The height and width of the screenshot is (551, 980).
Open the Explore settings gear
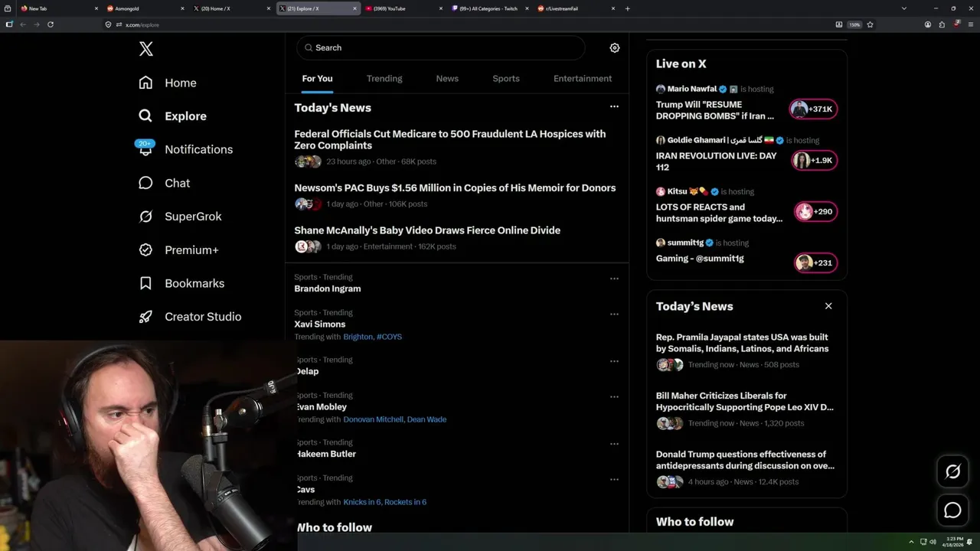point(614,47)
